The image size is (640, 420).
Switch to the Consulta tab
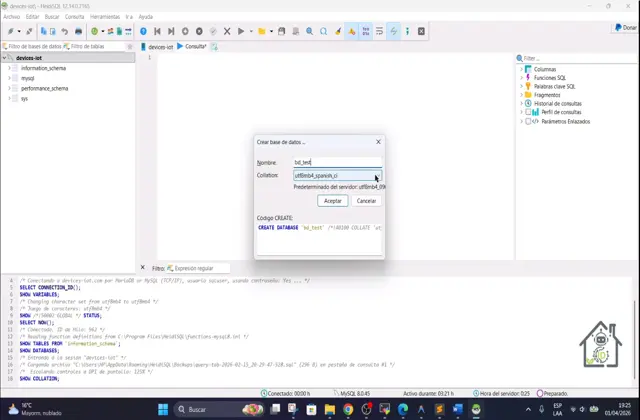tap(195, 46)
